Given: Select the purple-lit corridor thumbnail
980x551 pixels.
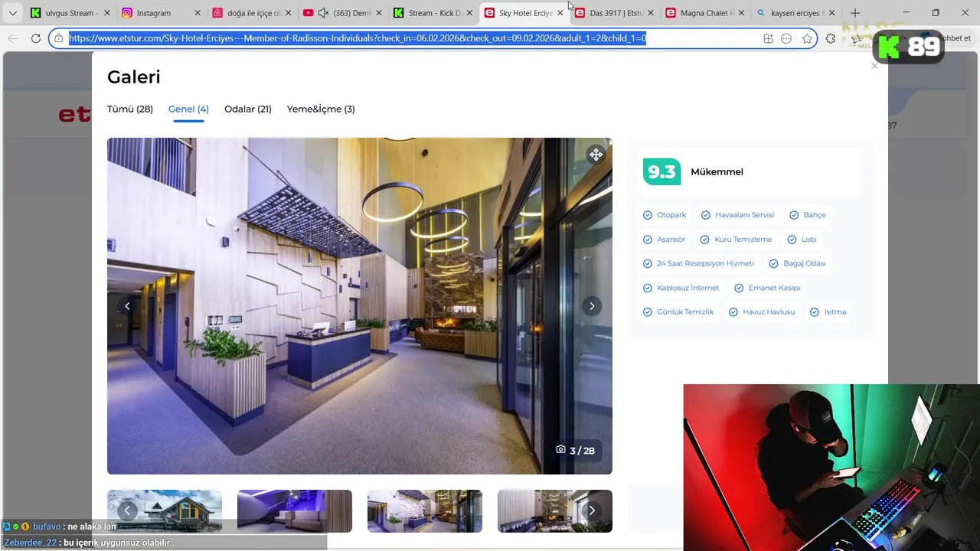Looking at the screenshot, I should (x=295, y=511).
